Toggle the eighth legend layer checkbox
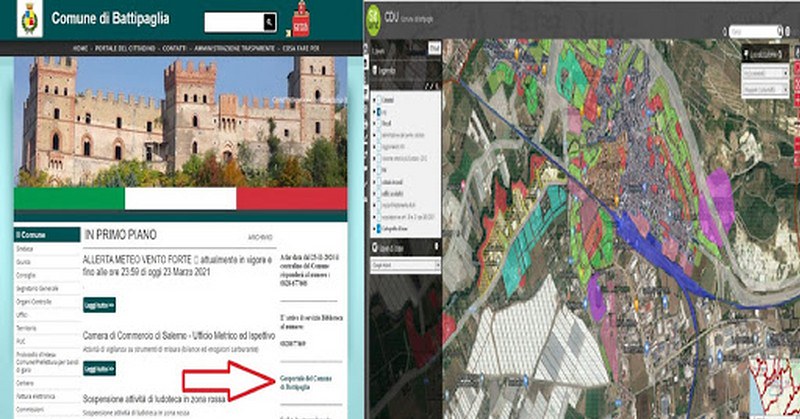Viewport: 800px width, 419px height. click(x=378, y=182)
